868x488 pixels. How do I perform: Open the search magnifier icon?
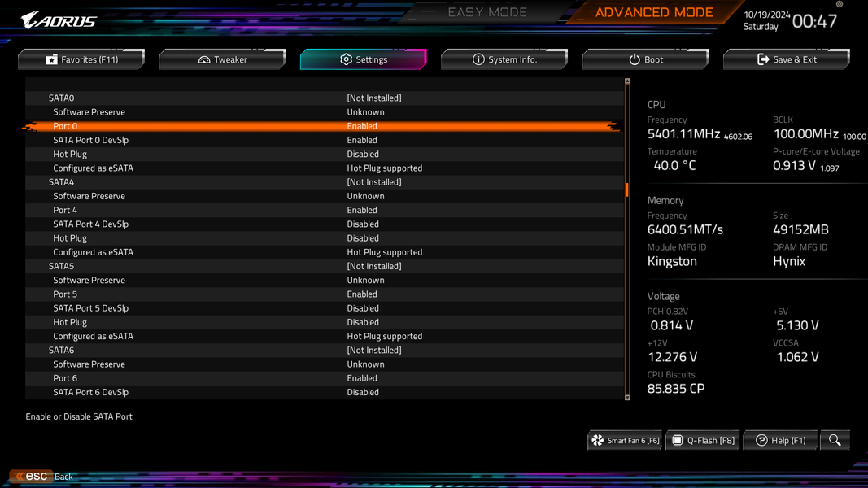pyautogui.click(x=834, y=440)
